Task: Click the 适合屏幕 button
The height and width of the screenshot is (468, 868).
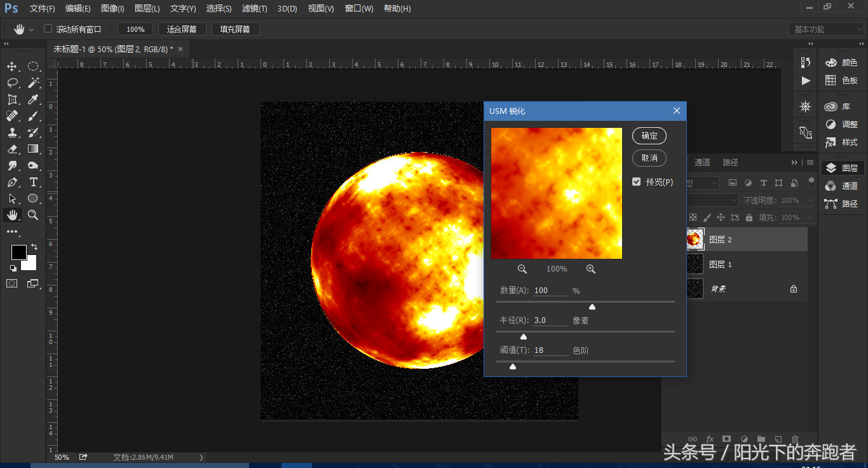Action: 182,29
